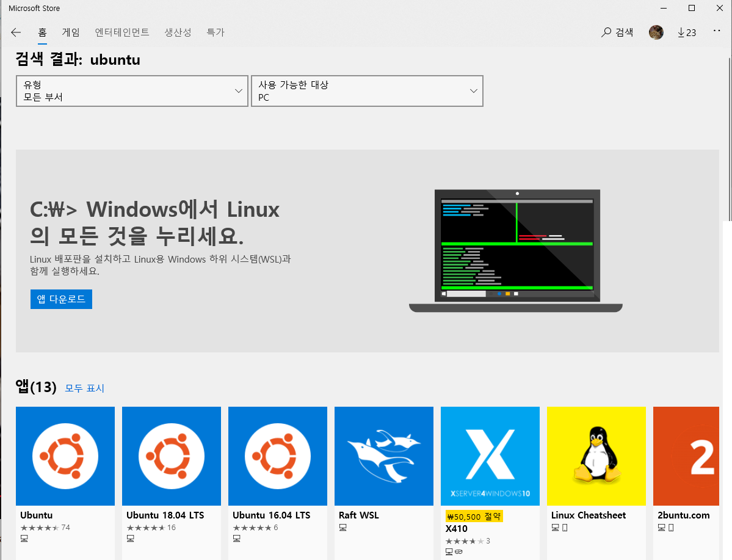Switch to the 게임 tab

coord(71,32)
